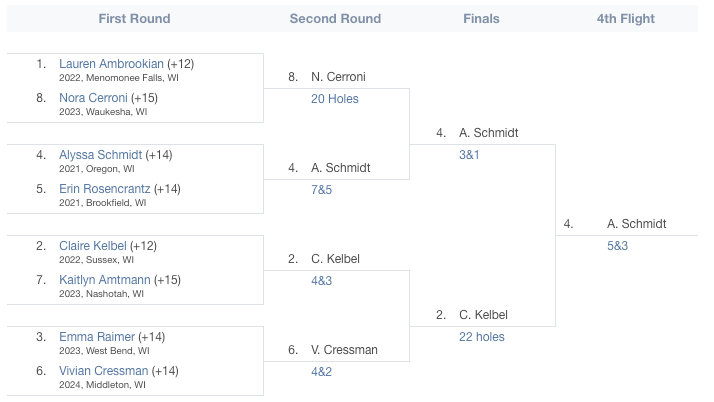This screenshot has width=714, height=402.
Task: Click the 4&3 match result
Action: (x=321, y=281)
